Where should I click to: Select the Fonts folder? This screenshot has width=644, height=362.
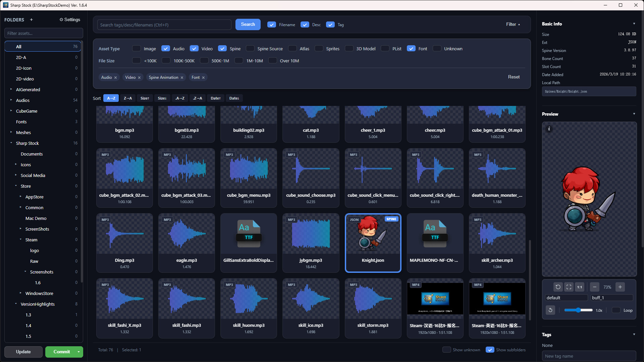(43, 122)
